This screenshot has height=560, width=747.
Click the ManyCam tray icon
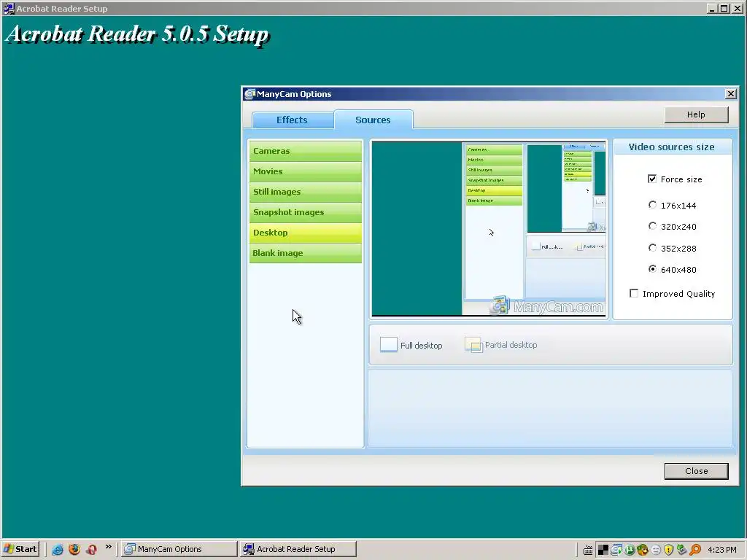pyautogui.click(x=616, y=550)
